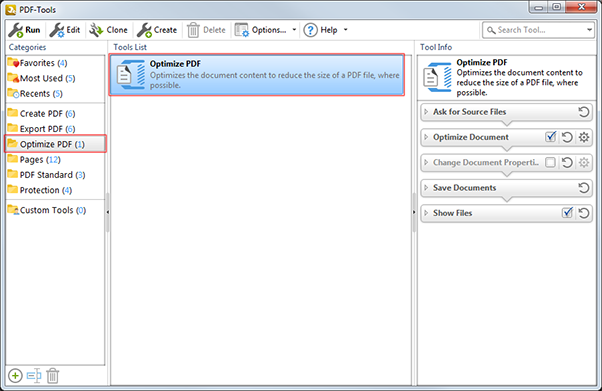The height and width of the screenshot is (391, 602).
Task: Click the Run tool icon
Action: point(16,30)
